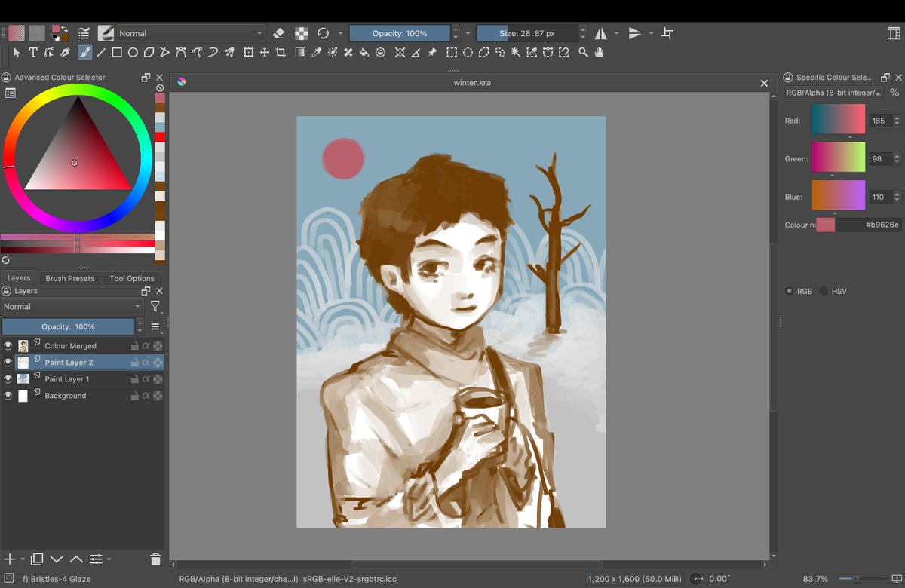The height and width of the screenshot is (588, 905).
Task: Select the Freehand Brush tool
Action: click(x=84, y=53)
